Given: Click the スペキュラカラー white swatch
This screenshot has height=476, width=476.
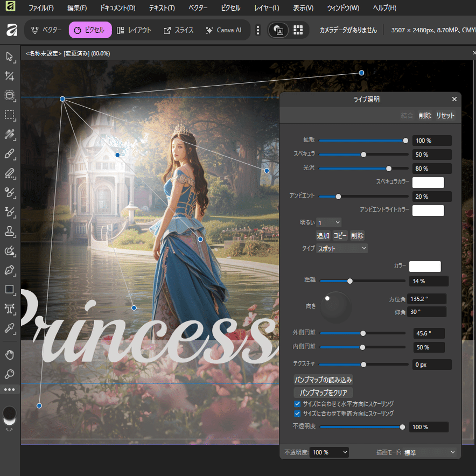Looking at the screenshot, I should click(x=428, y=183).
